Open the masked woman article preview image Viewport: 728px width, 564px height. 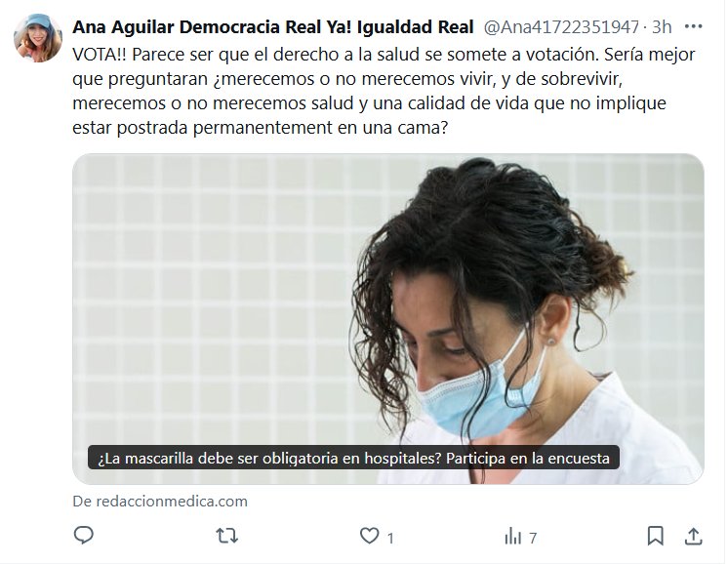point(388,319)
